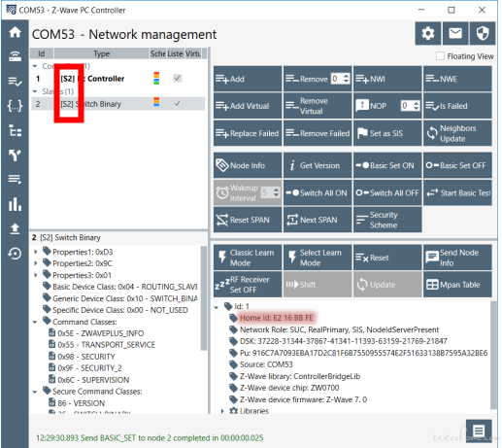
Task: Click the NWE button
Action: [457, 79]
